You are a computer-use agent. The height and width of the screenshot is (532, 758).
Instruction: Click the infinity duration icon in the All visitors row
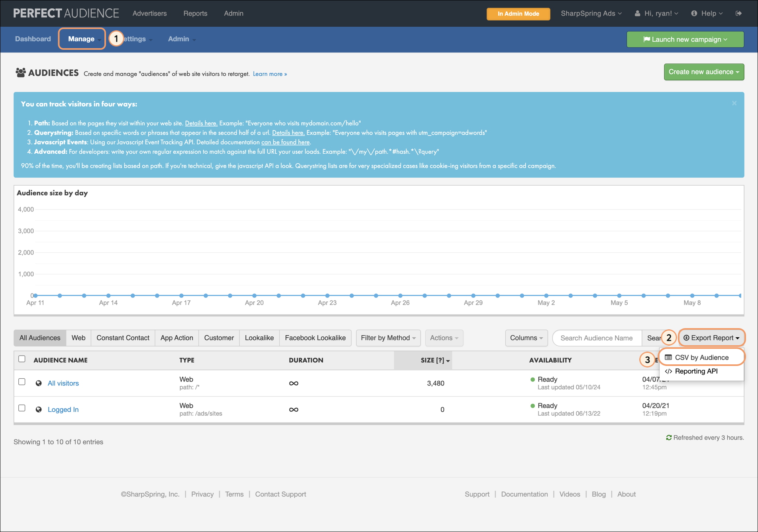click(294, 383)
